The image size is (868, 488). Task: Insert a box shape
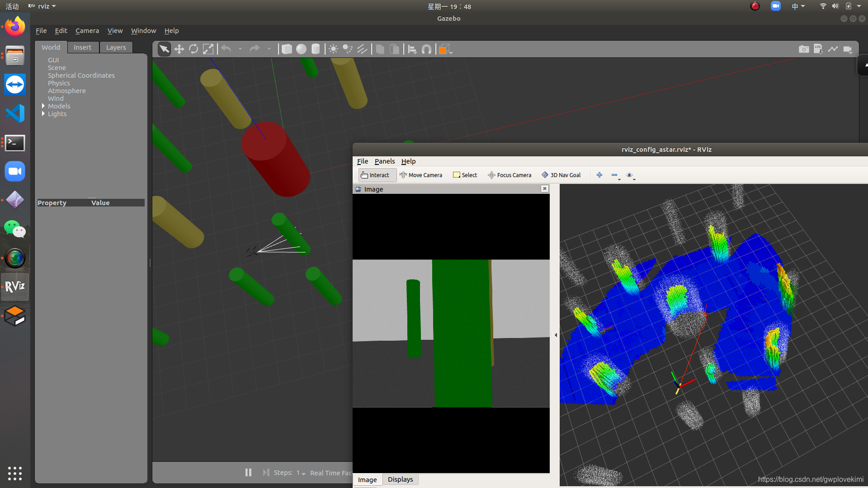[x=287, y=49]
